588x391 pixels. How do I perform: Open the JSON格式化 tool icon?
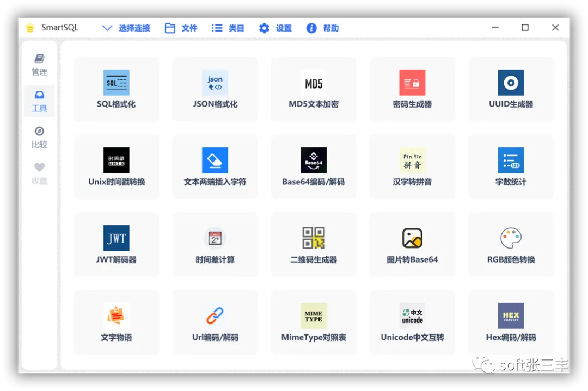[x=215, y=83]
